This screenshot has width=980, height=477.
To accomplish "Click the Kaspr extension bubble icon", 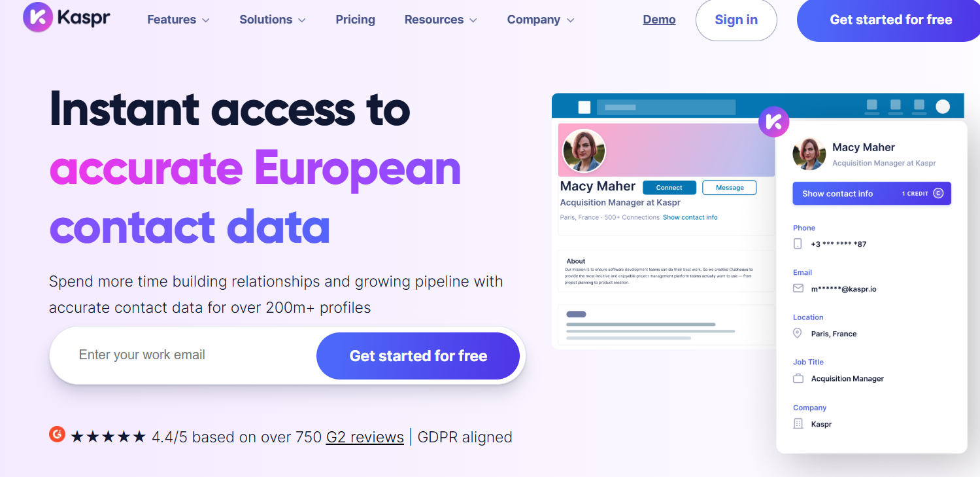I will coord(773,121).
